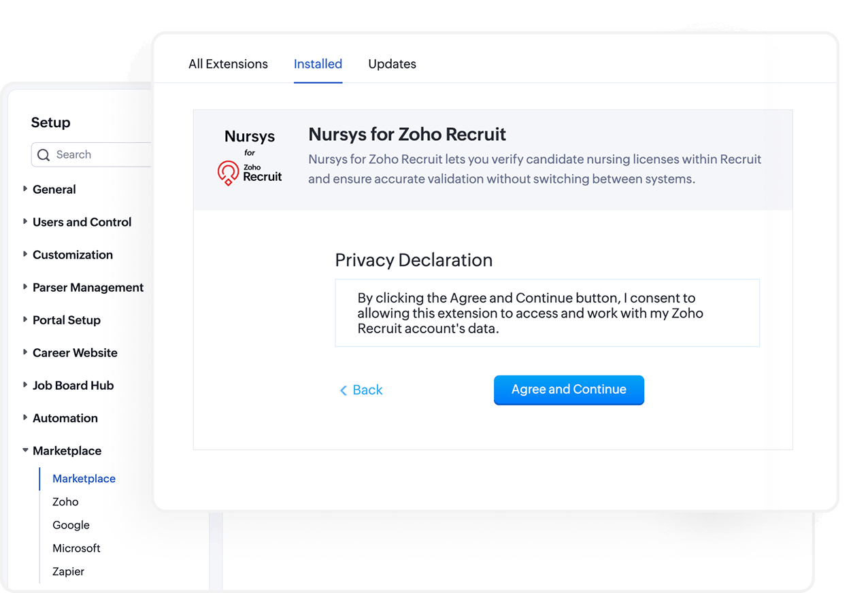Image resolution: width=868 pixels, height=593 pixels.
Task: Expand the Customization section arrow
Action: pyautogui.click(x=25, y=254)
